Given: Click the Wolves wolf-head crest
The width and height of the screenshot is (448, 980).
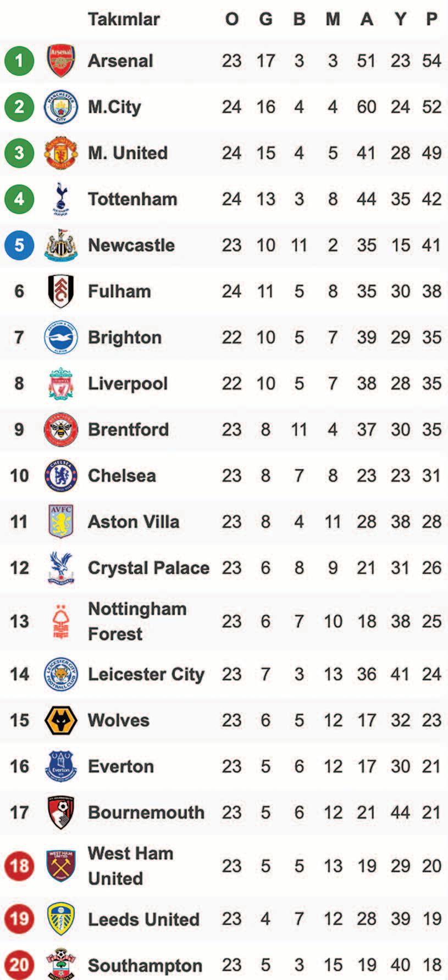Looking at the screenshot, I should click(x=60, y=720).
